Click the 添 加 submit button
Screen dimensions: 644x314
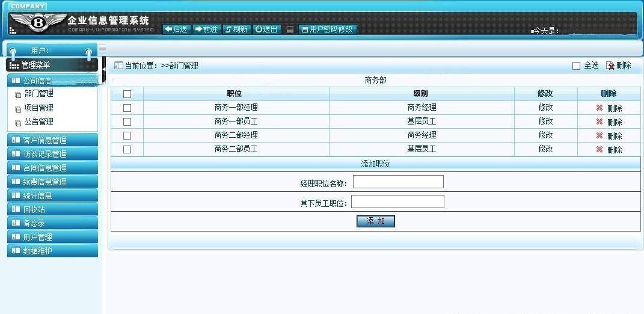[375, 221]
